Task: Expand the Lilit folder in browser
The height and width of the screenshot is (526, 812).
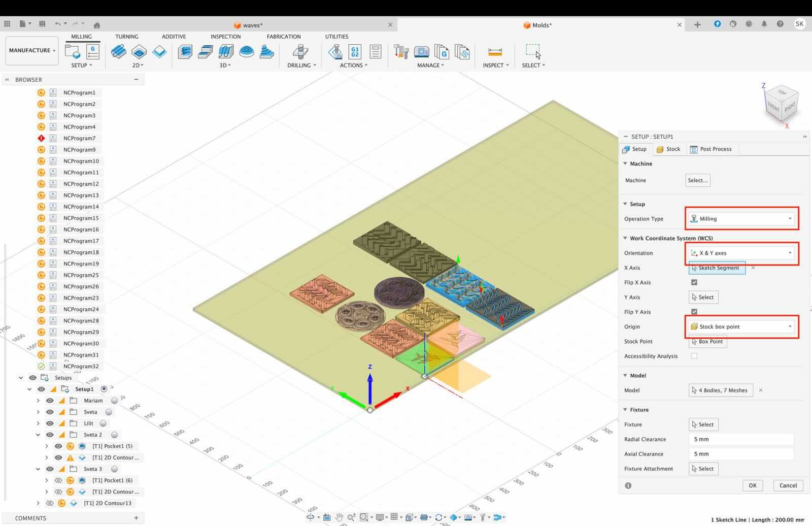Action: coord(38,423)
